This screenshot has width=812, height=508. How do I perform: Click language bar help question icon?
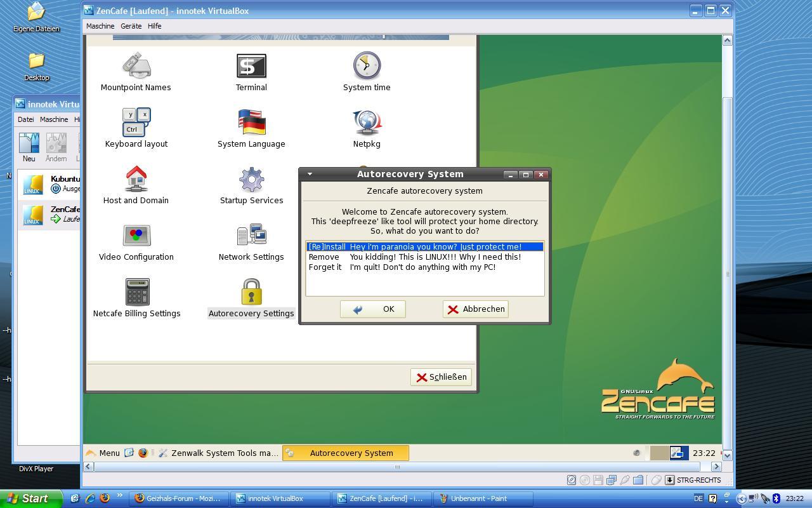(x=712, y=498)
